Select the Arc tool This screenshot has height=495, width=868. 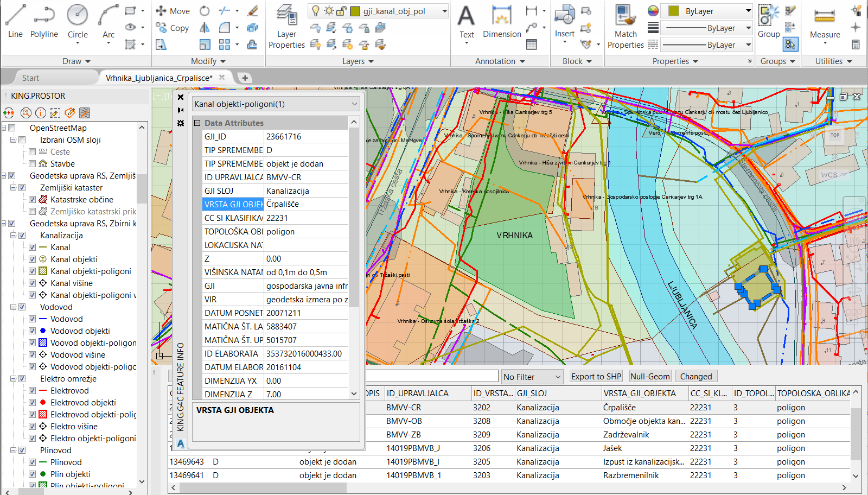[108, 22]
